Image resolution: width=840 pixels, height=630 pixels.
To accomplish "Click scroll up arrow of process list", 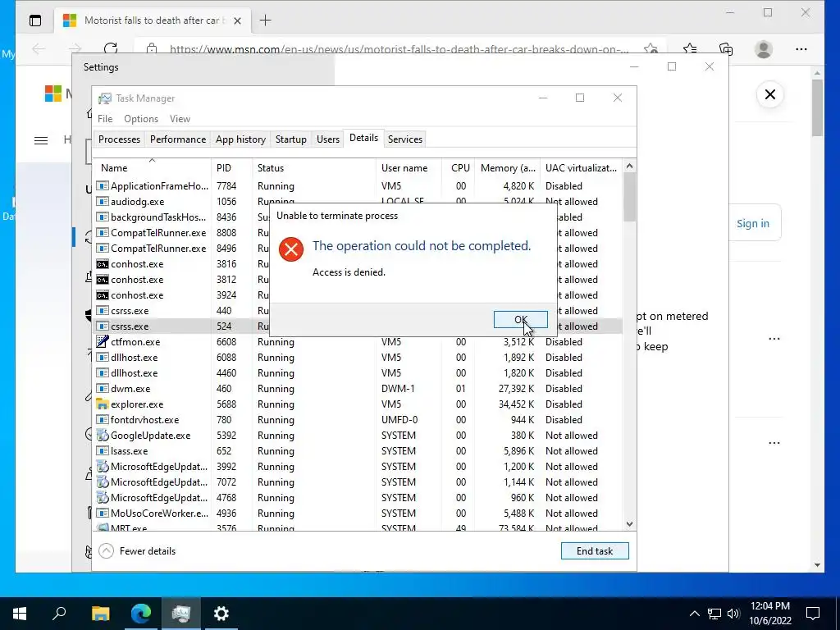I will [629, 166].
